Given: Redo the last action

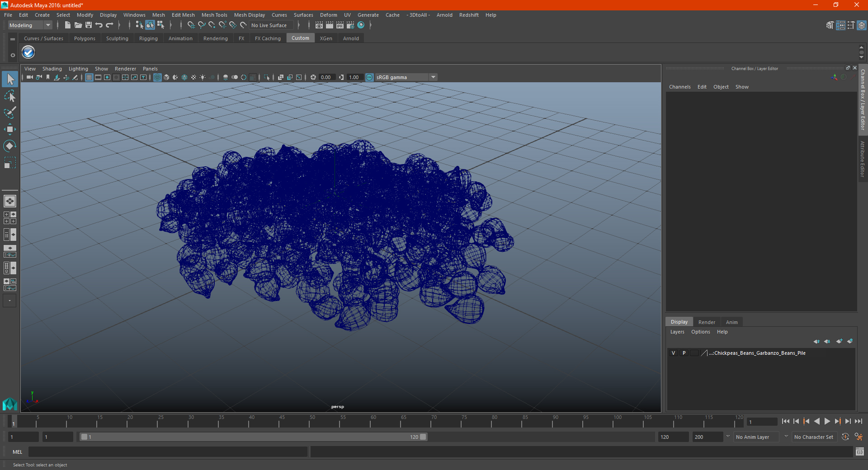Looking at the screenshot, I should pyautogui.click(x=109, y=25).
